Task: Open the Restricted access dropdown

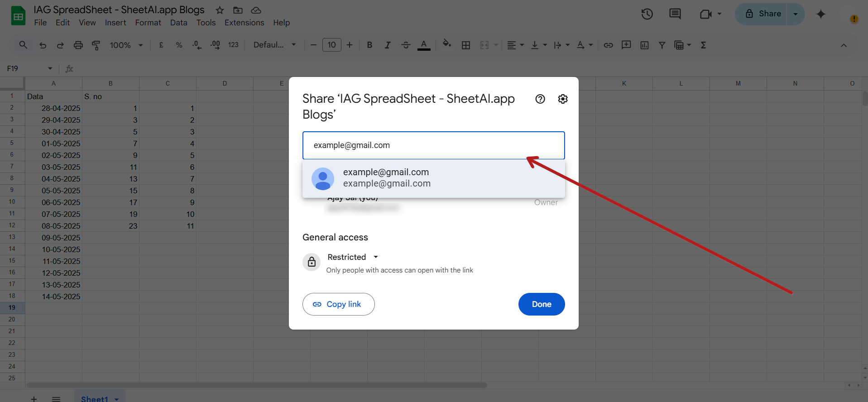Action: coord(353,257)
